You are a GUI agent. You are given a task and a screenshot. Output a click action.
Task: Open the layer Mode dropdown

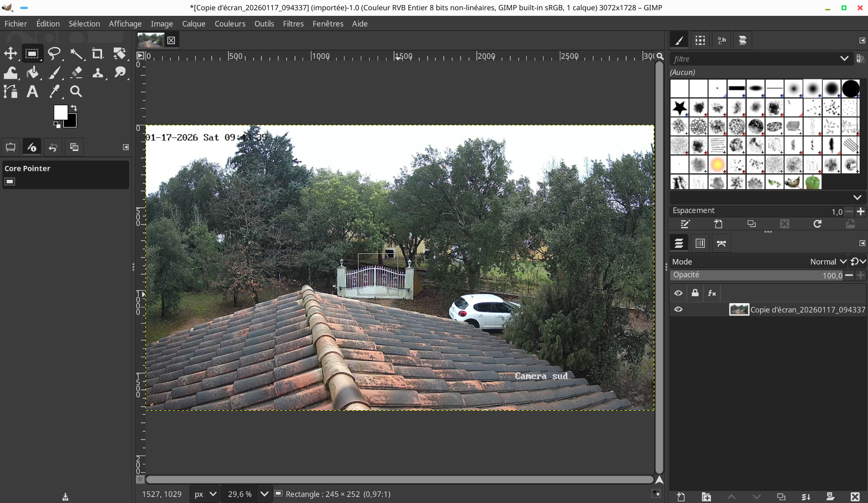point(828,262)
